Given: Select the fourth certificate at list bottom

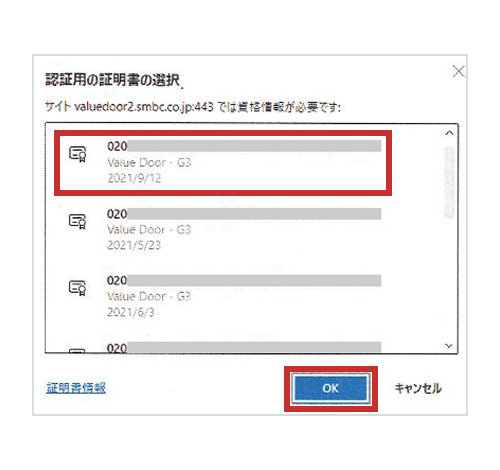Looking at the screenshot, I should point(223,347).
